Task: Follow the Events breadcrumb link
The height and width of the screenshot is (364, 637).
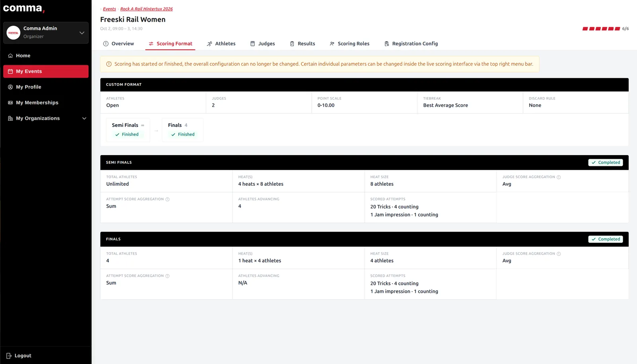Action: coord(109,9)
